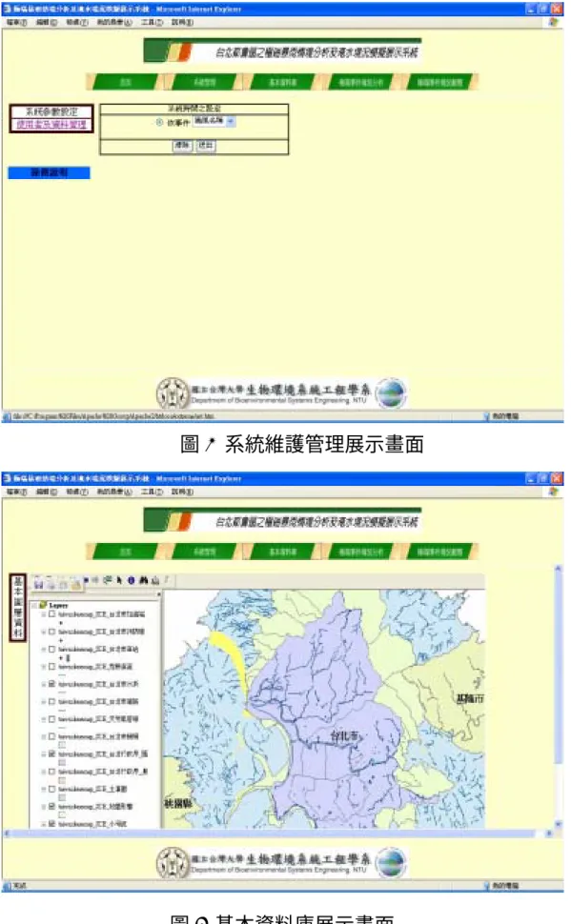Image resolution: width=571 pixels, height=924 pixels.
Task: Expand the first layer's tree node
Action: [44, 614]
